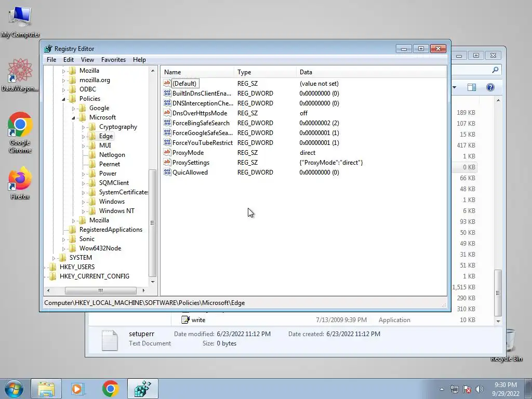Image resolution: width=532 pixels, height=399 pixels.
Task: Click the Show Desktop strip
Action: pos(528,389)
